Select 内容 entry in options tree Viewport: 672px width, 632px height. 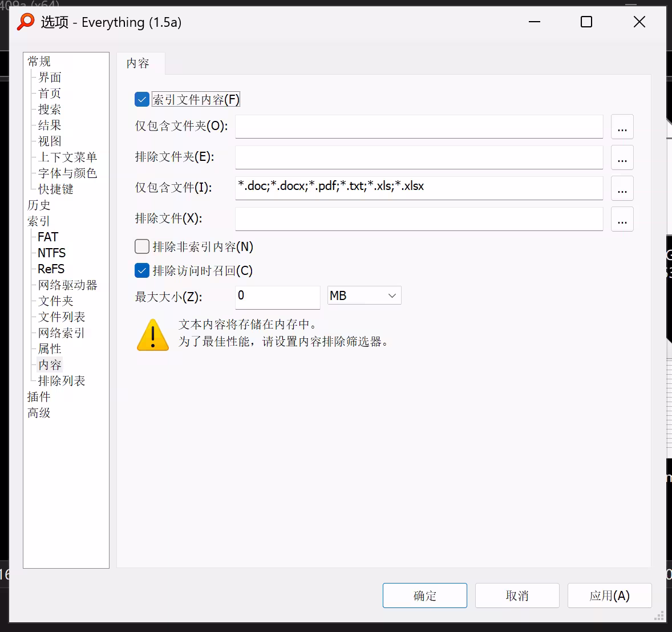pos(50,365)
